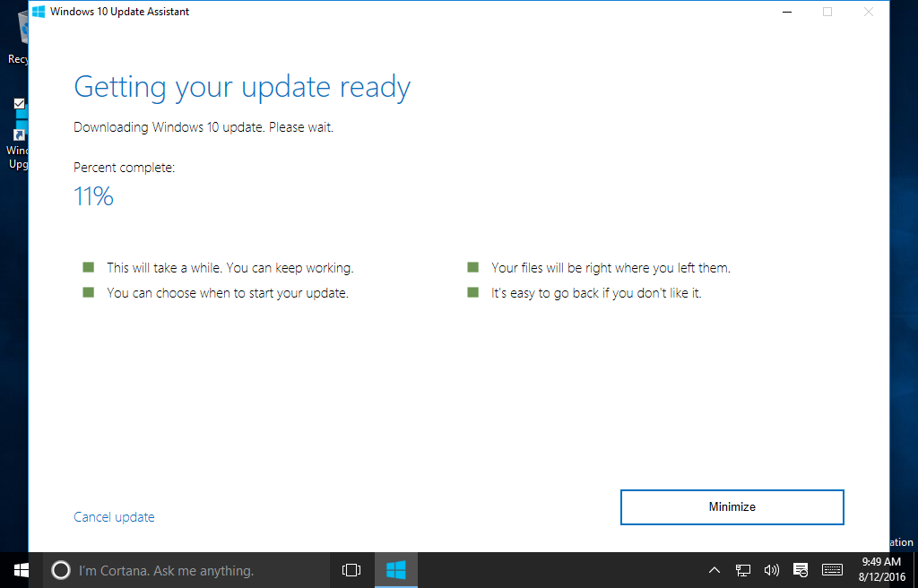Click 'This will take a while' bullet text
The width and height of the screenshot is (918, 588).
[x=230, y=268]
